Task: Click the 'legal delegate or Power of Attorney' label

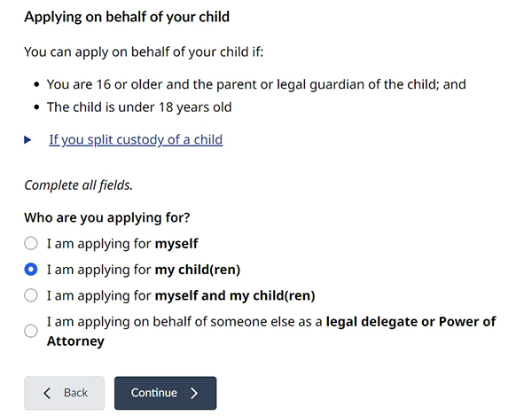Action: point(271,331)
